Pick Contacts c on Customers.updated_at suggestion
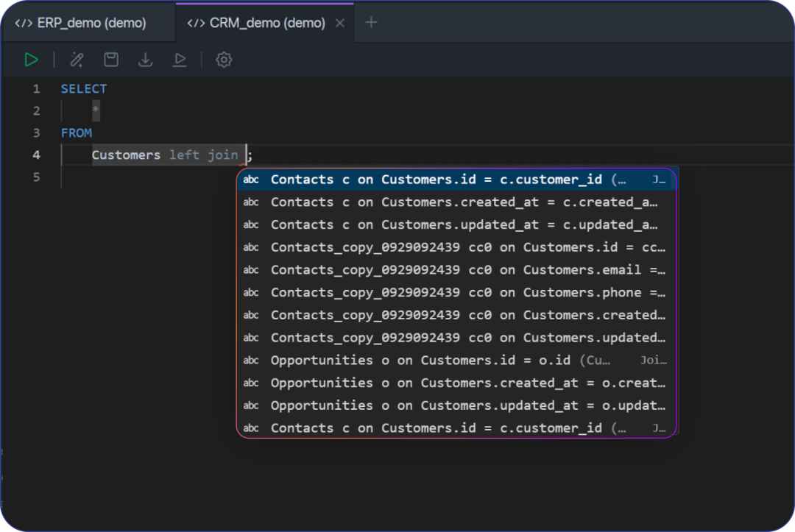795x532 pixels. (456, 224)
